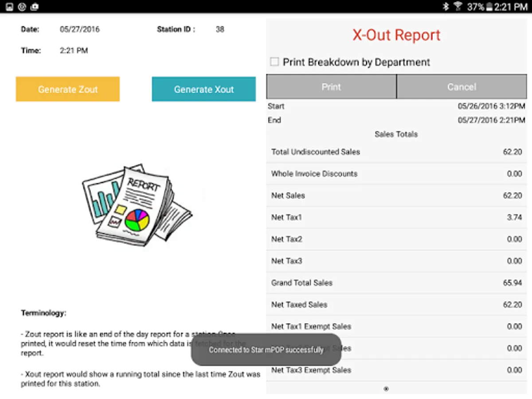
Task: Enable Print Breakdown by Department checkbox
Action: click(274, 62)
